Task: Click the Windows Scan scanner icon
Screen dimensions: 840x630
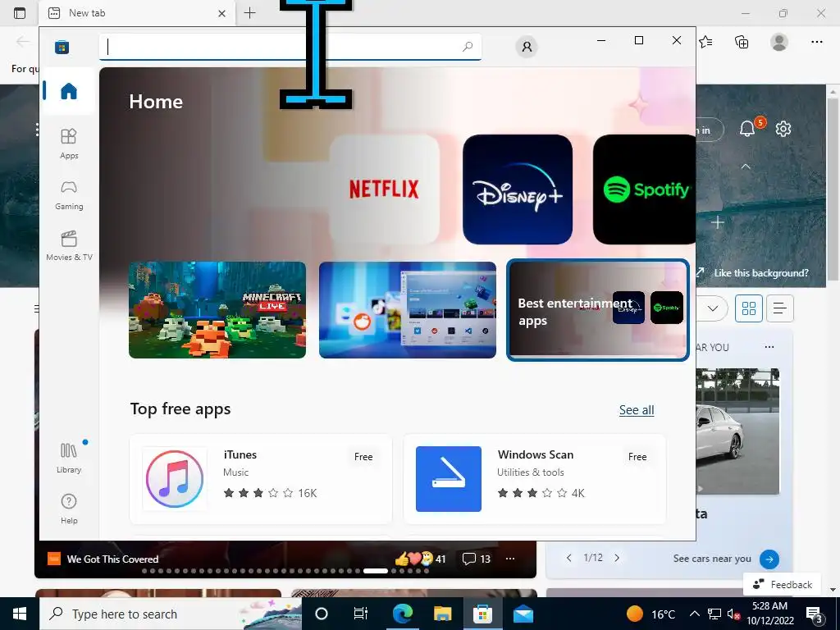Action: pyautogui.click(x=449, y=479)
